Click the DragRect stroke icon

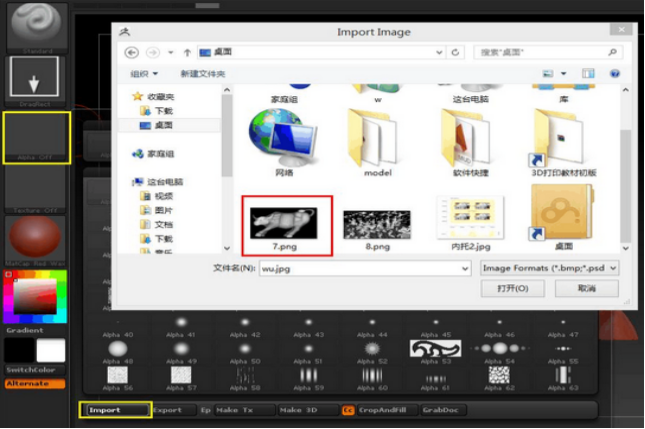click(37, 77)
